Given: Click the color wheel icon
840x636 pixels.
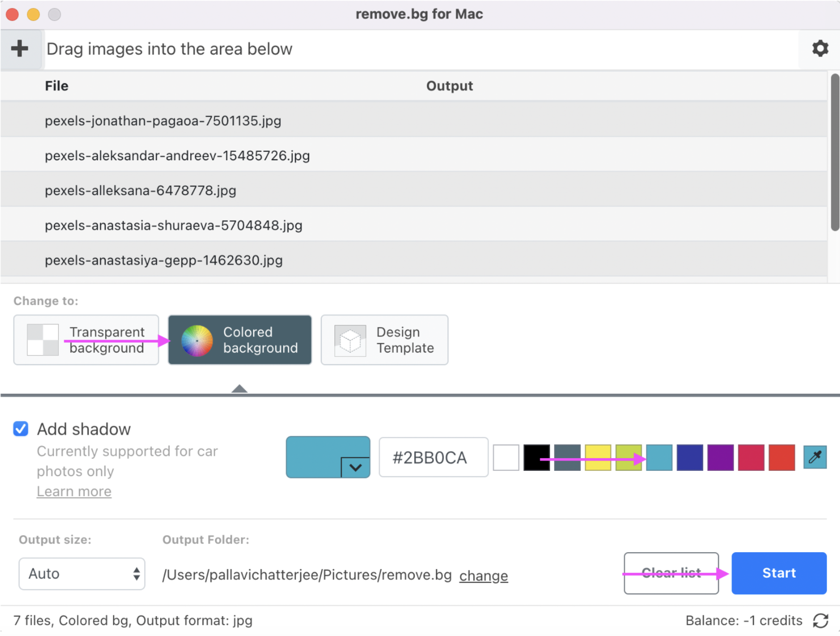Looking at the screenshot, I should pyautogui.click(x=197, y=340).
